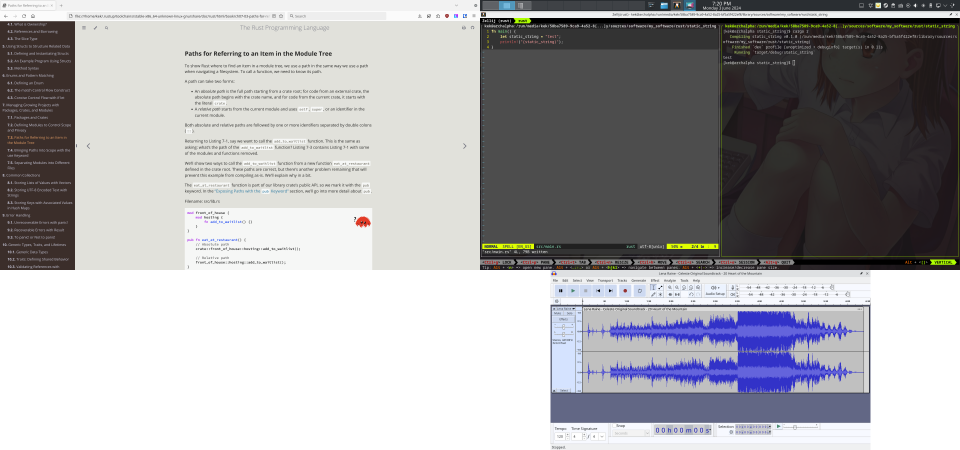Open Audacity's Generate menu
Screen dimensions: 960x450
[x=639, y=280]
